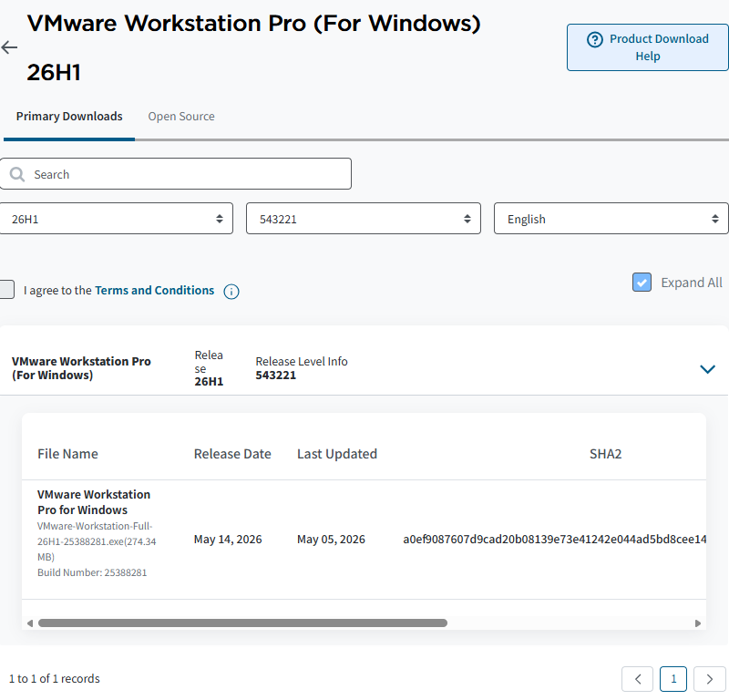Click the question mark help icon
This screenshot has height=700, width=729.
pyautogui.click(x=595, y=39)
